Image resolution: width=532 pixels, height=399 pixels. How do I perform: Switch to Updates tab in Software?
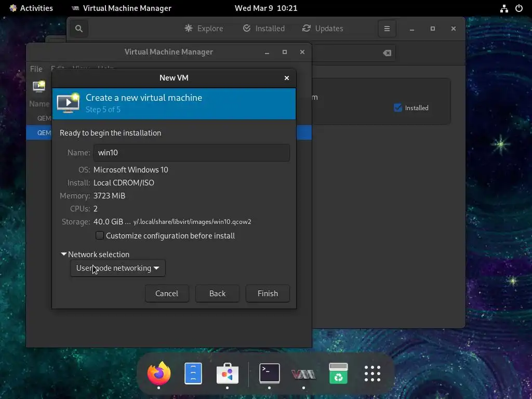pos(323,29)
